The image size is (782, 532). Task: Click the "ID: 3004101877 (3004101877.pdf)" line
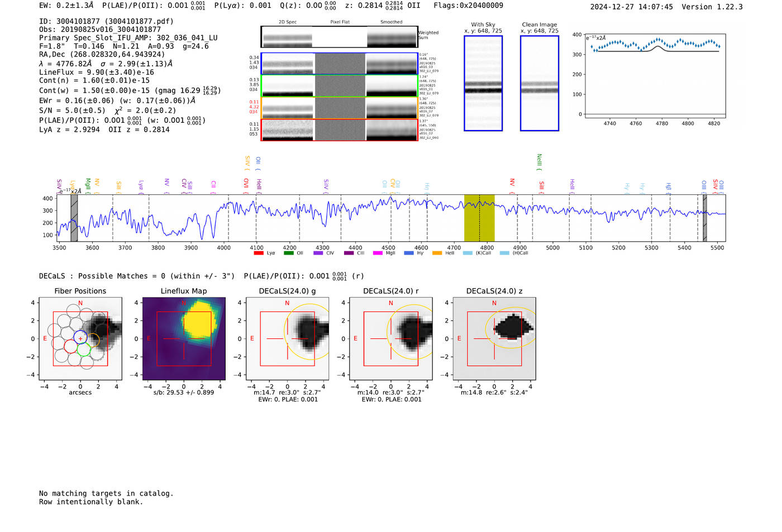107,21
